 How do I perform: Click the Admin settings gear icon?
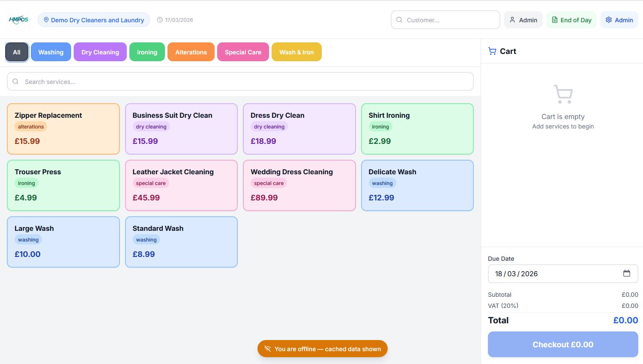(609, 20)
